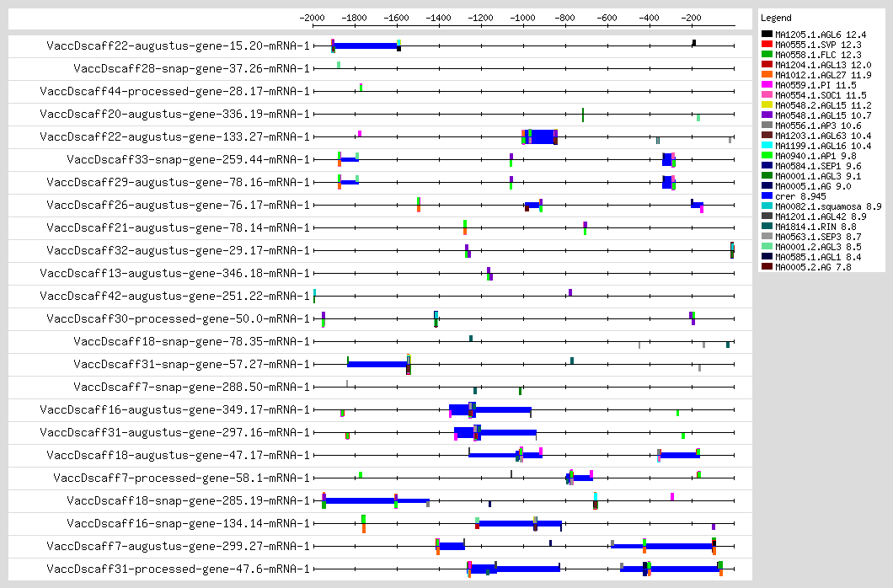Select the bright green MA0940.1.AP1 legend swatch
The width and height of the screenshot is (893, 588).
767,156
